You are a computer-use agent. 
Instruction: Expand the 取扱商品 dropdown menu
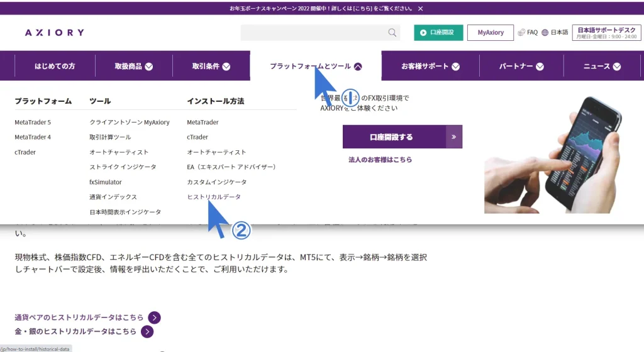click(x=133, y=66)
